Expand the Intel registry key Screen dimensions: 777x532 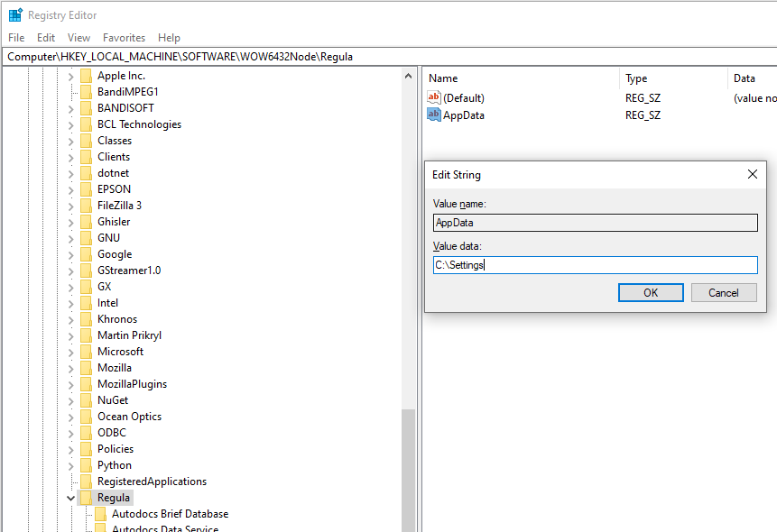point(70,302)
